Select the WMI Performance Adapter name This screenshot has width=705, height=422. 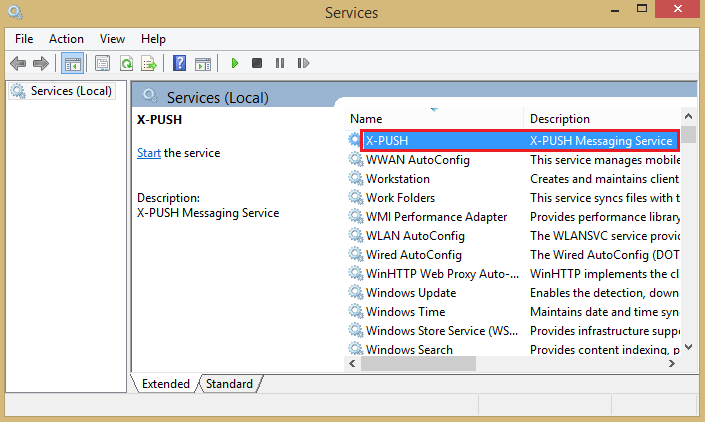coord(437,217)
